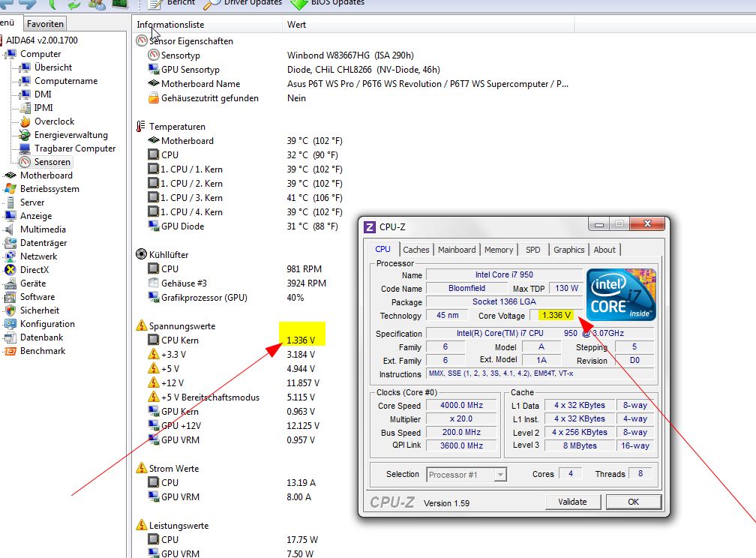Click the Intel Core i7 logo image
This screenshot has width=756, height=558.
click(x=621, y=295)
